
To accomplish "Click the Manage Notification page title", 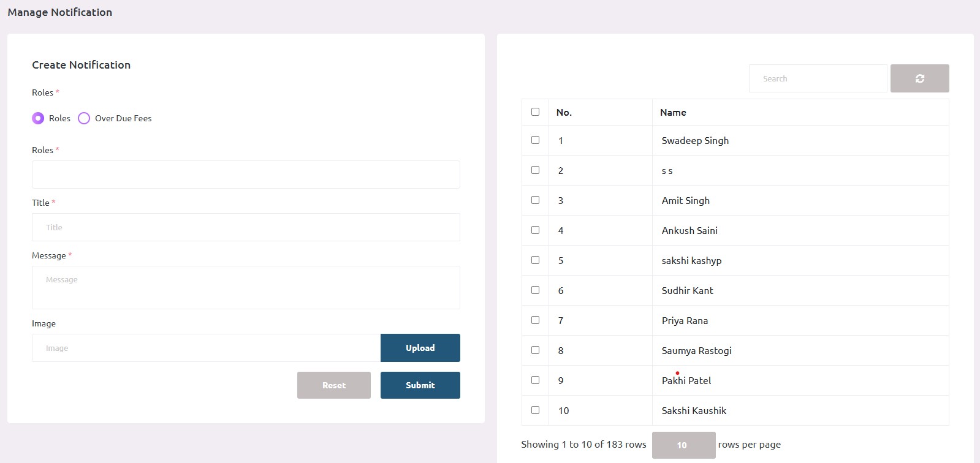I will pos(59,12).
